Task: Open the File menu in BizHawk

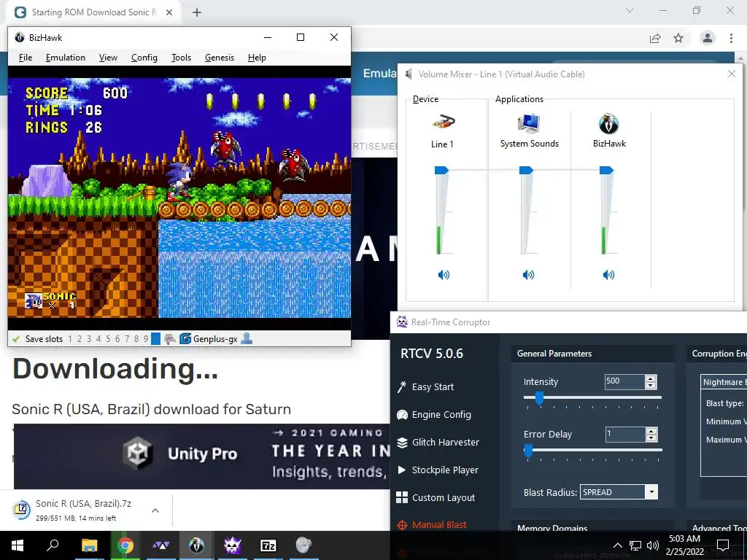Action: click(26, 58)
